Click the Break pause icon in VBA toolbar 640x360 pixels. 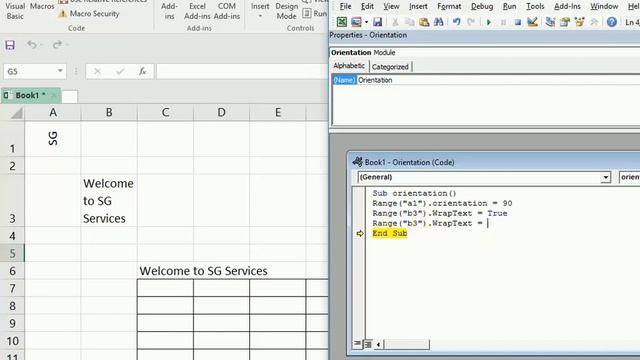[503, 22]
